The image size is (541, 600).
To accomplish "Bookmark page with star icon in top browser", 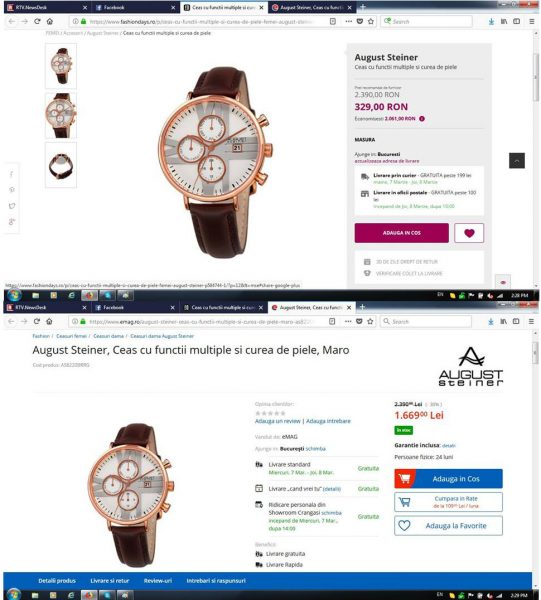I will point(371,21).
